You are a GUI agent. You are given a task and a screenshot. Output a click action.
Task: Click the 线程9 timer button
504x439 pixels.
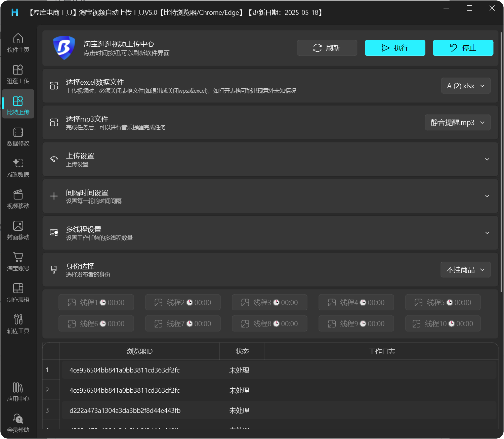pos(356,323)
